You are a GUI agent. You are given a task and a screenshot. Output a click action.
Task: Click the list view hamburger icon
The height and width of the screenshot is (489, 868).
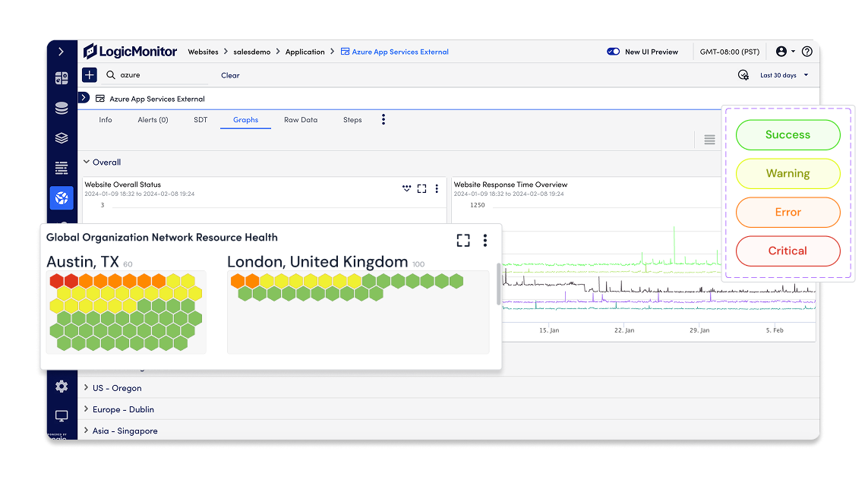click(x=709, y=140)
